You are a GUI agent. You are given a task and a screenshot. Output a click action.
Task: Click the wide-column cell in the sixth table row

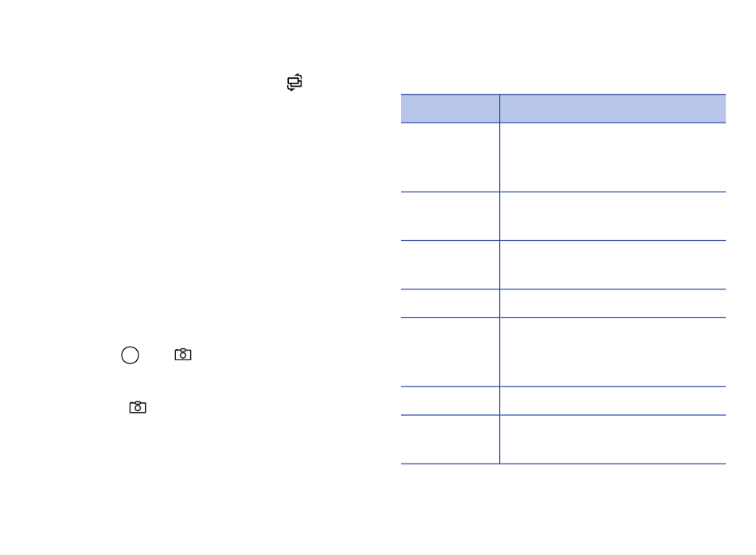coord(613,401)
